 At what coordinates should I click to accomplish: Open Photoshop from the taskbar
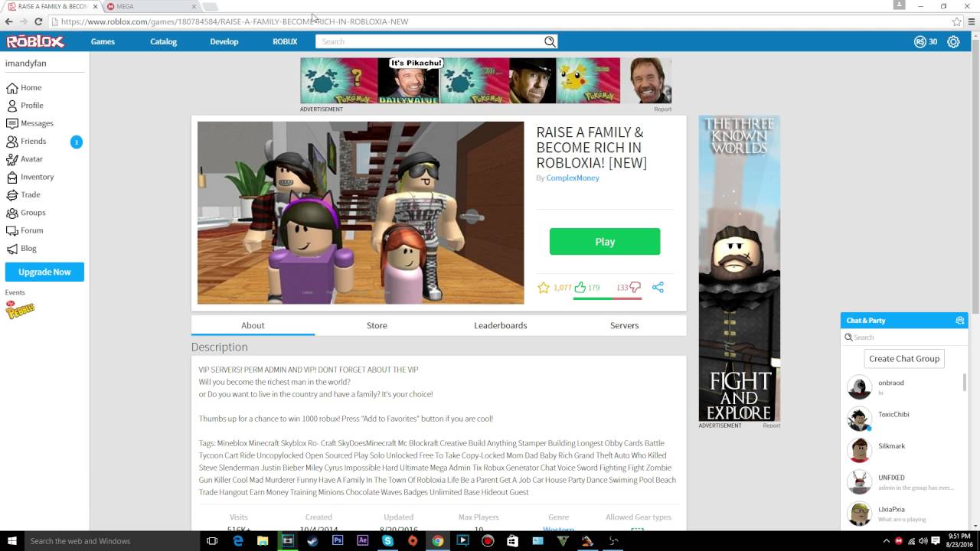click(338, 540)
